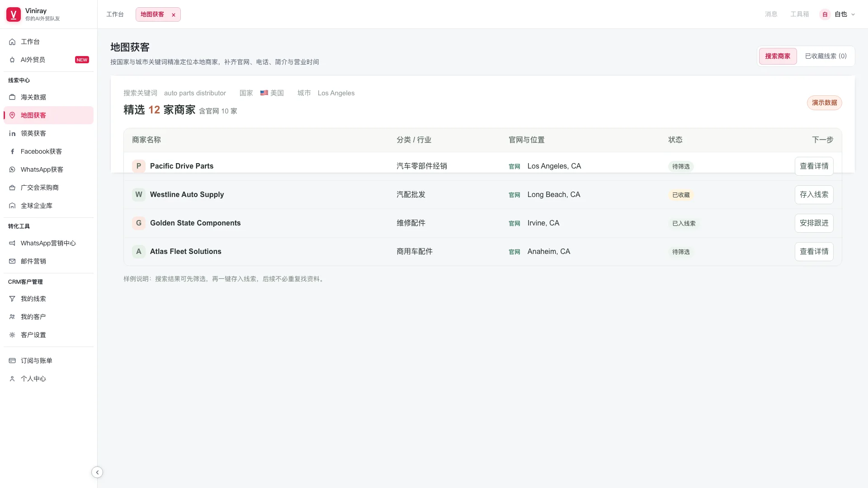868x488 pixels.
Task: Select the 搜索商家 tab
Action: click(x=778, y=56)
